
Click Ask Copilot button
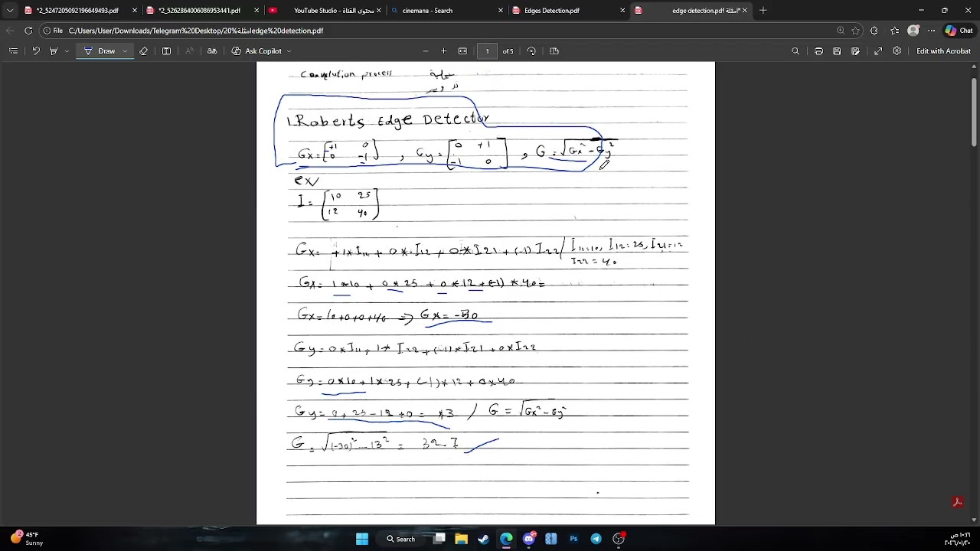tap(256, 51)
